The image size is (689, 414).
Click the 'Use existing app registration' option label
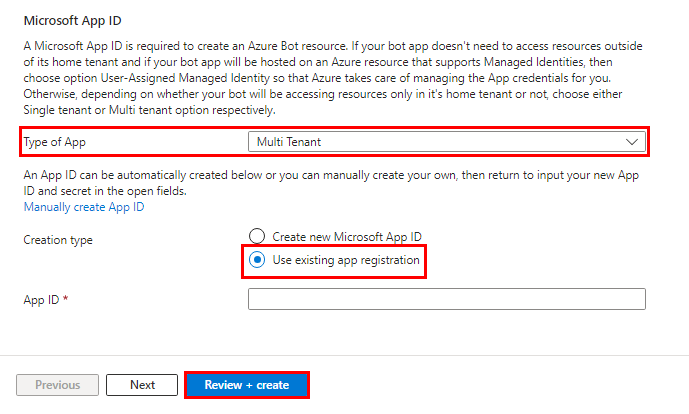click(346, 260)
